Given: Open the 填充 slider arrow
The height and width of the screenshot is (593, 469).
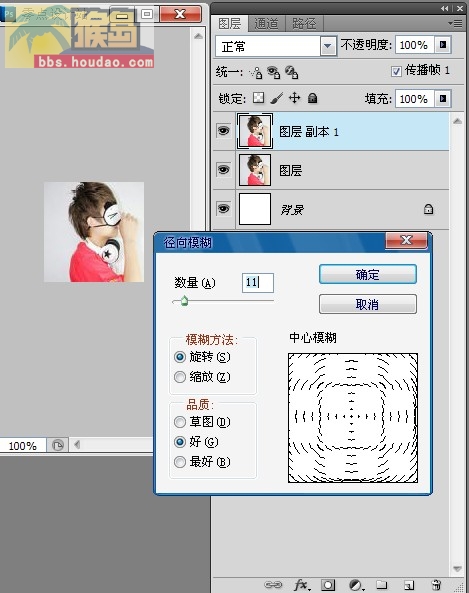Looking at the screenshot, I should point(442,99).
